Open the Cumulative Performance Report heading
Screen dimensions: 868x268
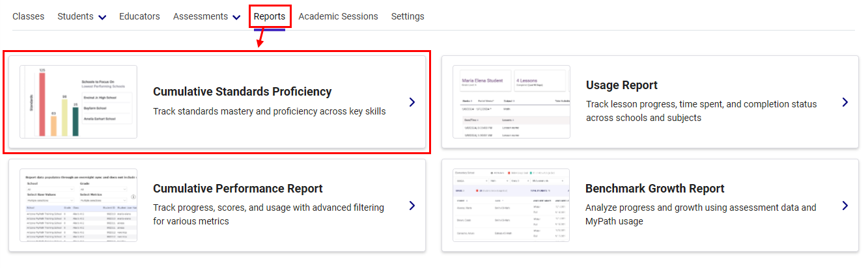[238, 189]
